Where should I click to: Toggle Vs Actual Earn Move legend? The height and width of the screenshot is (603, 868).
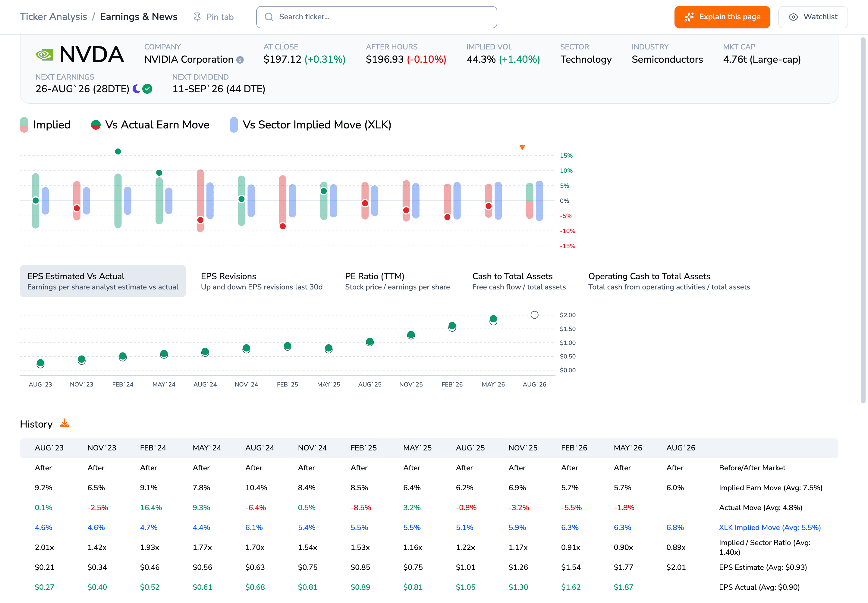150,125
